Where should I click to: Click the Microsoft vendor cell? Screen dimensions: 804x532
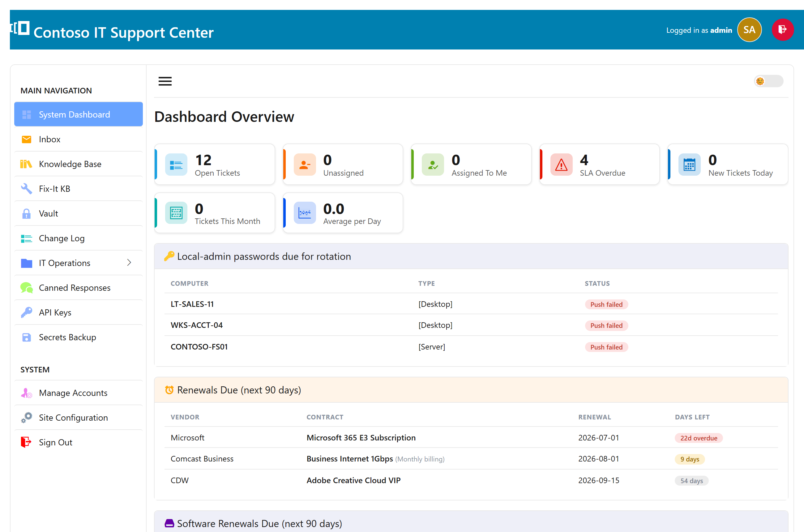click(x=187, y=438)
